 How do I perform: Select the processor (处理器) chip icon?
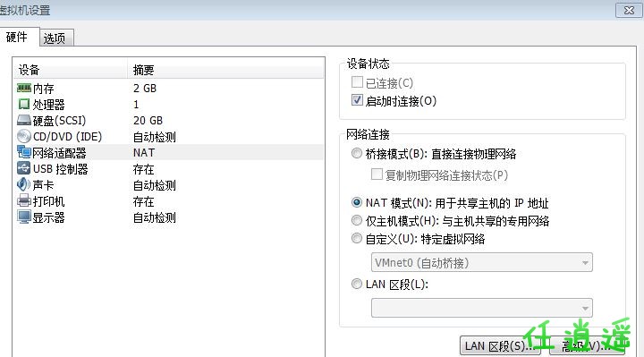(x=24, y=104)
